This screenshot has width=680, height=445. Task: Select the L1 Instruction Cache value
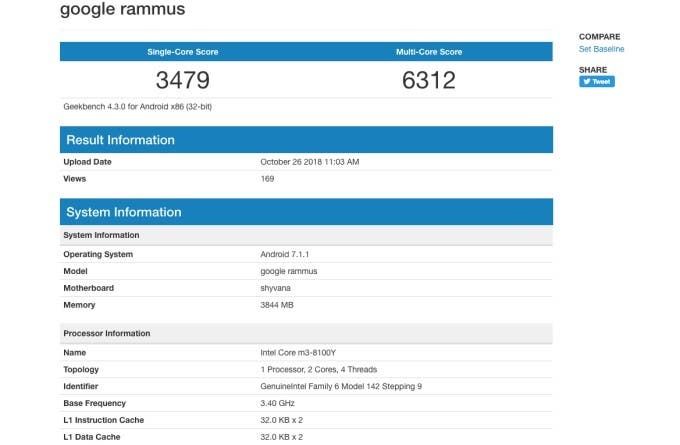click(281, 420)
